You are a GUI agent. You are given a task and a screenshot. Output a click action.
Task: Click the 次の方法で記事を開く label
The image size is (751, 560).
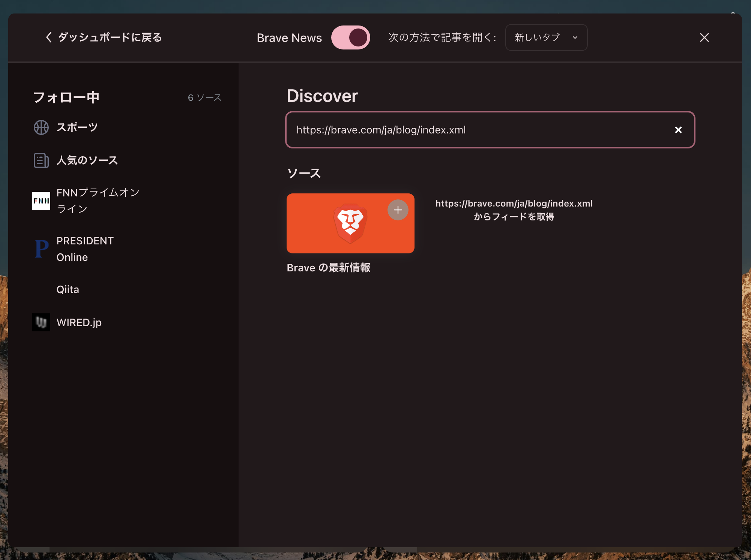[x=442, y=37]
